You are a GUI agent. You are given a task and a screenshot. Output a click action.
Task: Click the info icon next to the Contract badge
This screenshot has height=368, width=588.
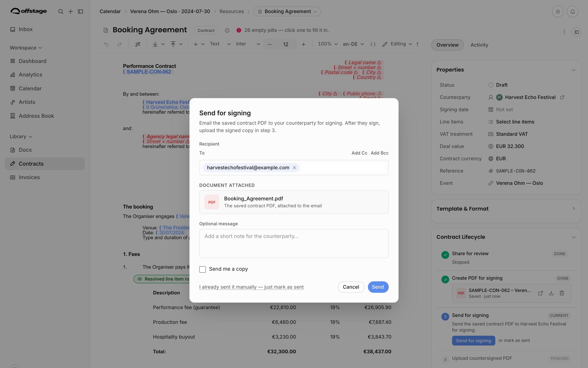(227, 30)
